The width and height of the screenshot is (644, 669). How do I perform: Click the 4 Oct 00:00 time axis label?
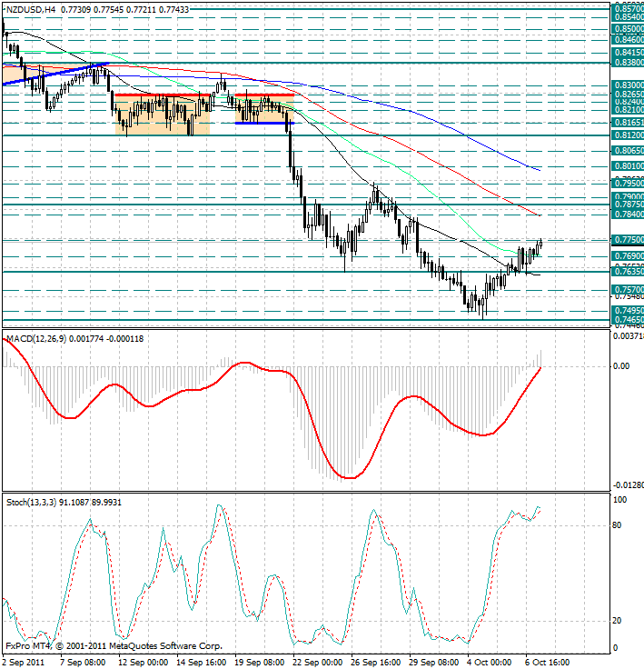490,662
